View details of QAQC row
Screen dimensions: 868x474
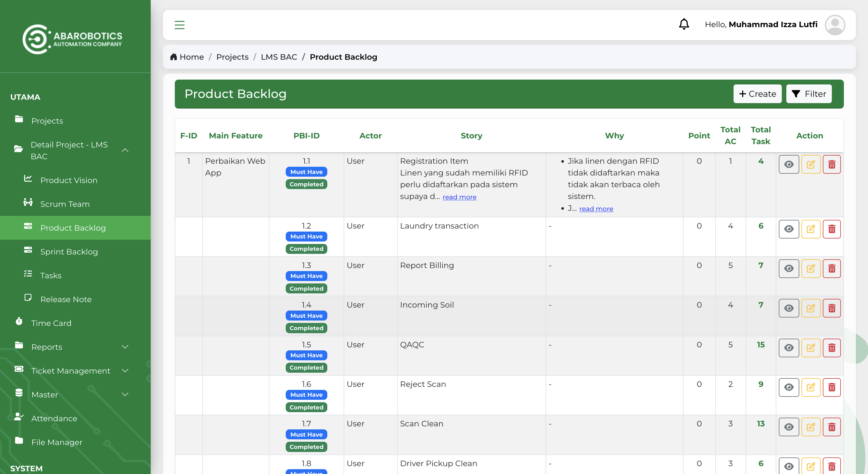tap(788, 348)
